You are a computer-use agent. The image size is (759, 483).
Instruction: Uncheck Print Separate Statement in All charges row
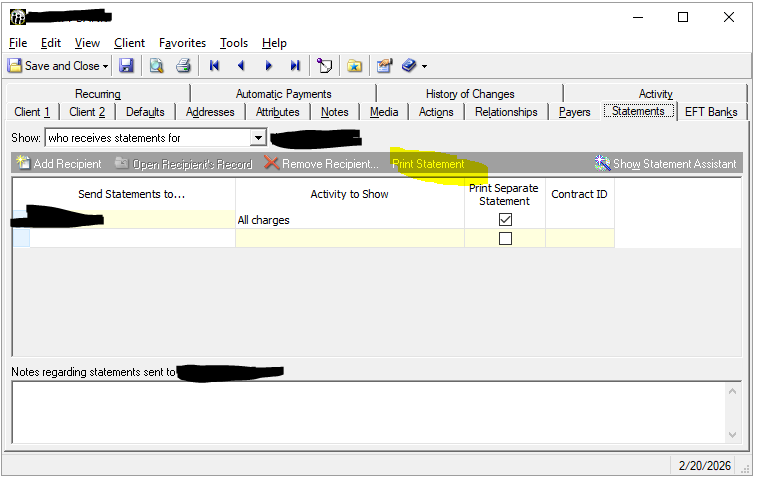pos(505,220)
